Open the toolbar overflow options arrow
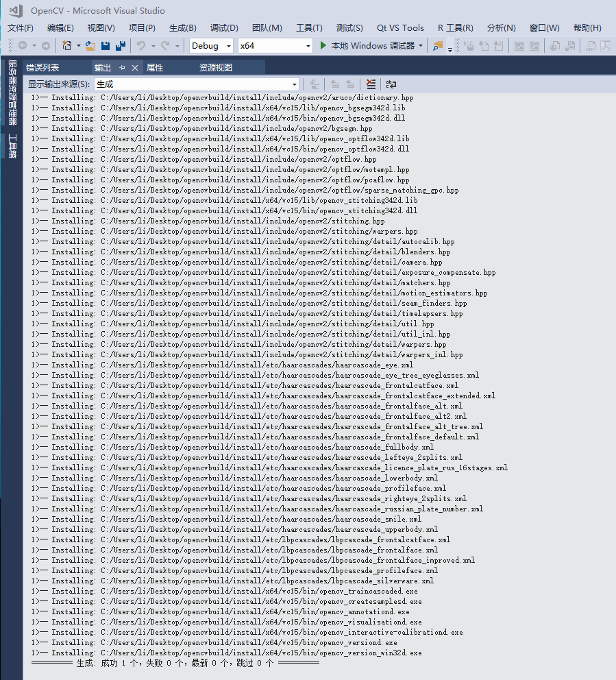 pos(450,49)
